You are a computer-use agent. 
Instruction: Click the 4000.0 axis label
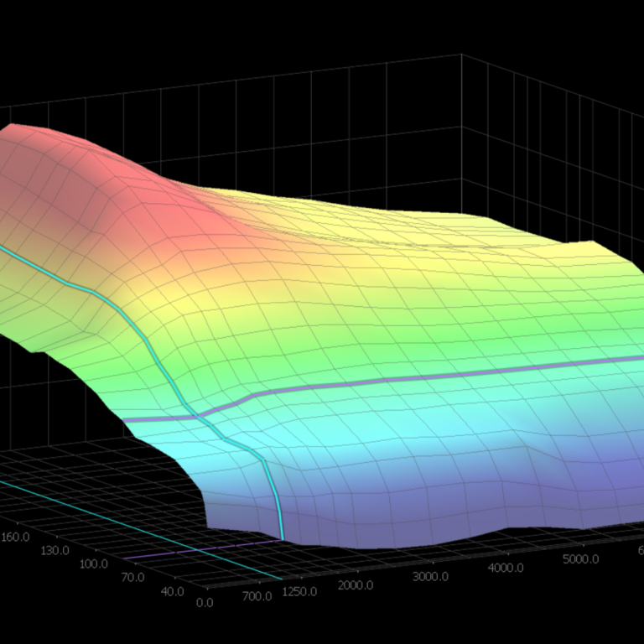point(505,568)
